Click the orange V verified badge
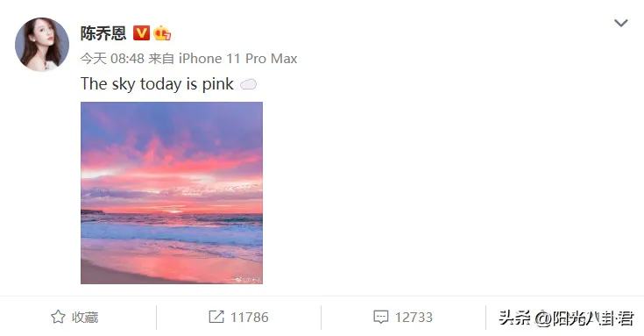Image resolution: width=644 pixels, height=336 pixels. pyautogui.click(x=141, y=33)
